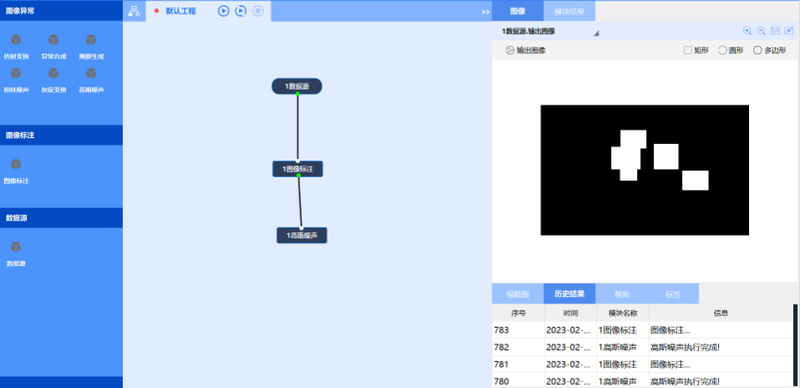800x388 pixels.
Task: Switch to the 模块结果 tab
Action: point(569,11)
